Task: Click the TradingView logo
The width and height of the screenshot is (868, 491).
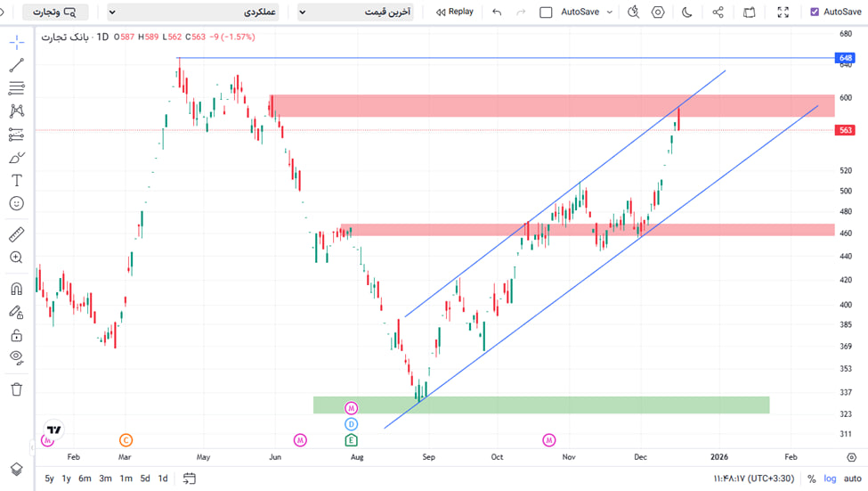Action: 53,430
